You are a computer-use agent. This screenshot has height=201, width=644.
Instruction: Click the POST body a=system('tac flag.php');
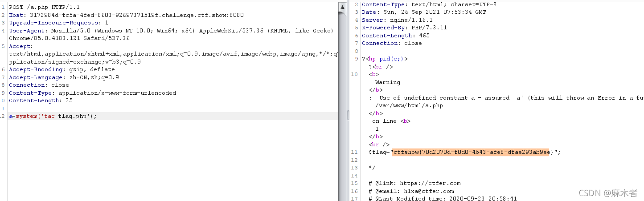(53, 116)
